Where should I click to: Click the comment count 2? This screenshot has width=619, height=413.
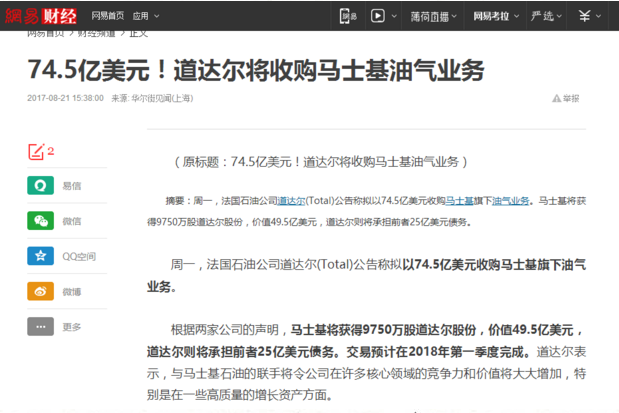pyautogui.click(x=51, y=151)
